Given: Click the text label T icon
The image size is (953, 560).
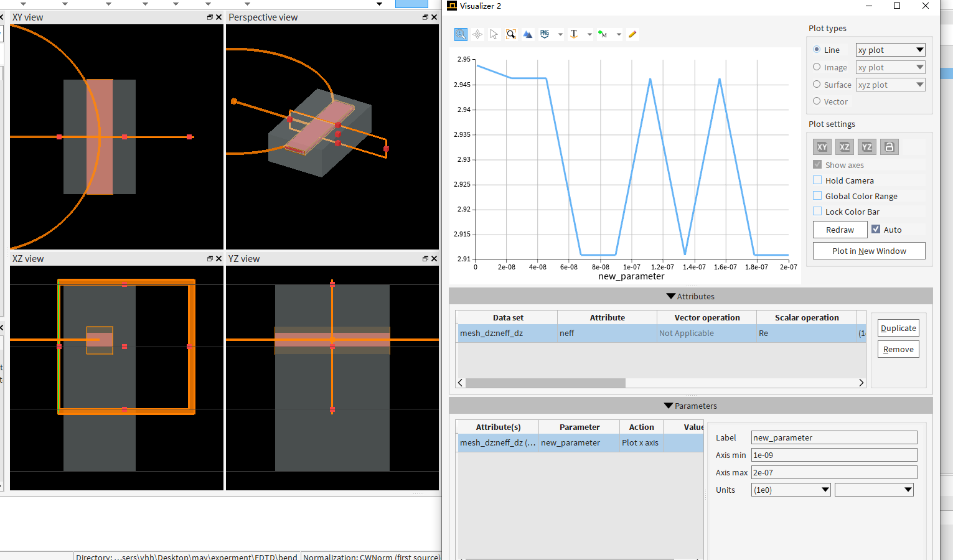Looking at the screenshot, I should (574, 34).
